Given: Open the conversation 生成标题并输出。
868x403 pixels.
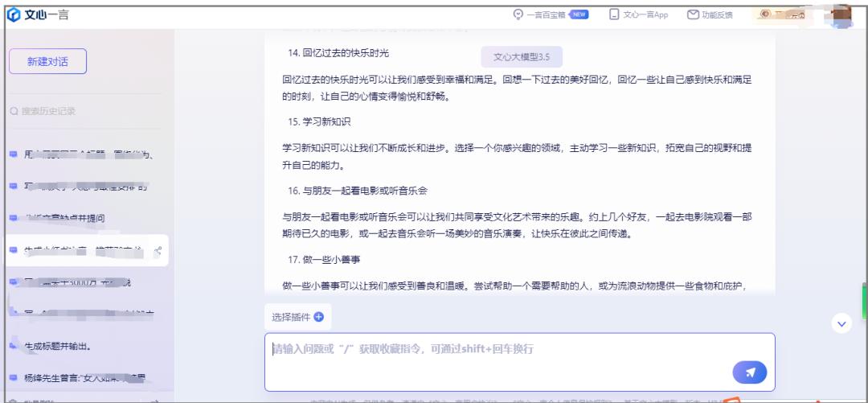Looking at the screenshot, I should click(x=58, y=346).
